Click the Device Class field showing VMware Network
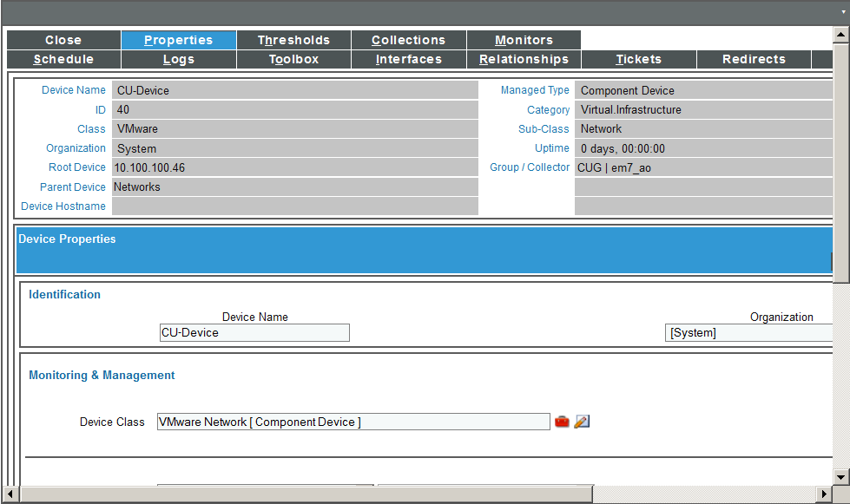850x504 pixels. point(353,422)
